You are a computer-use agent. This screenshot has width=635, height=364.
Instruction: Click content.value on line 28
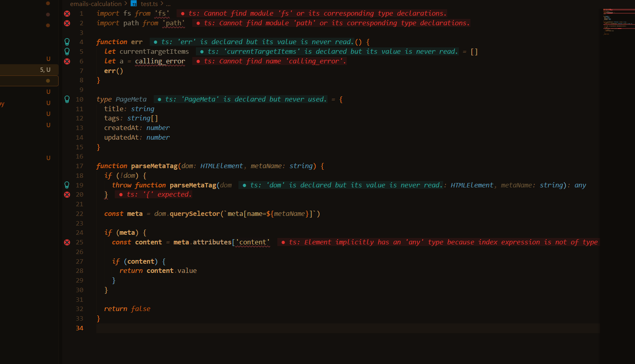point(172,270)
